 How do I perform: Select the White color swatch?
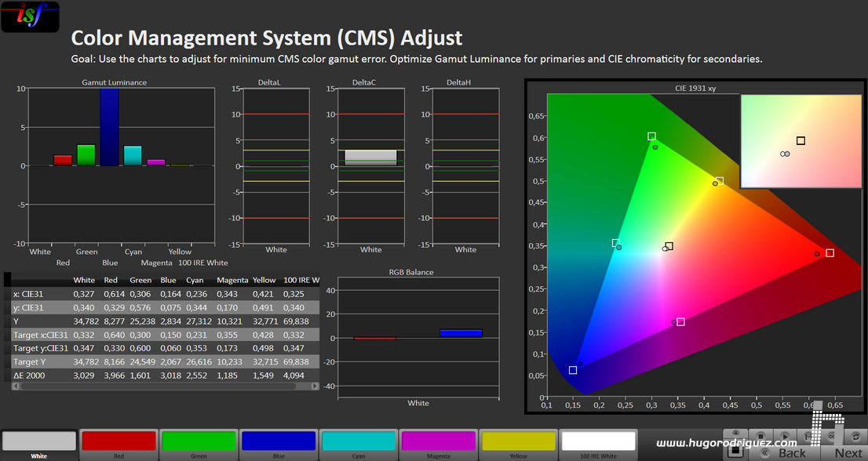click(x=38, y=441)
